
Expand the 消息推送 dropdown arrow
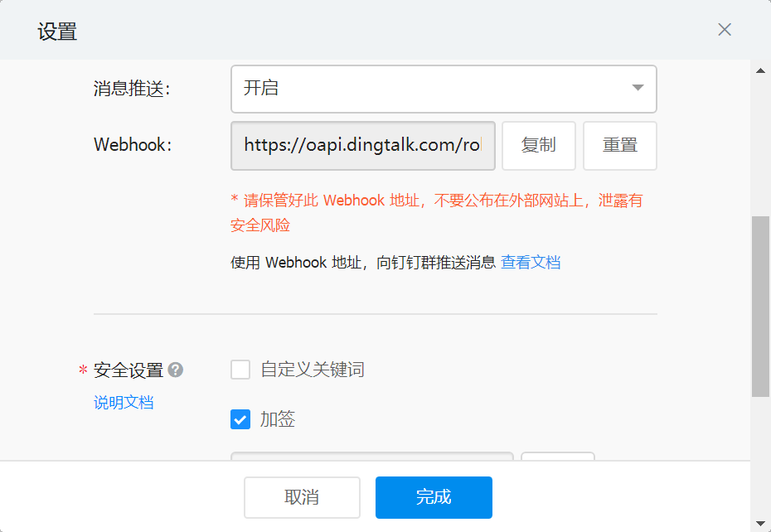pyautogui.click(x=638, y=88)
